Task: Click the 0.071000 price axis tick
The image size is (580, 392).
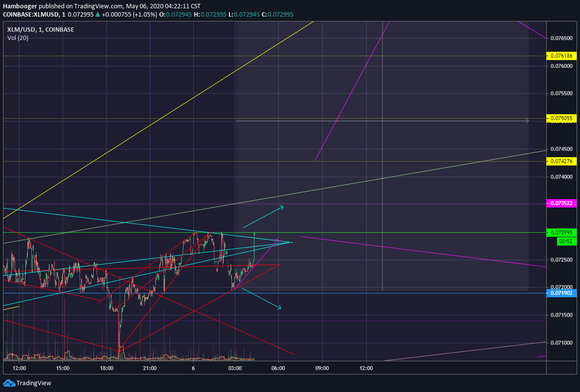Action: [561, 343]
